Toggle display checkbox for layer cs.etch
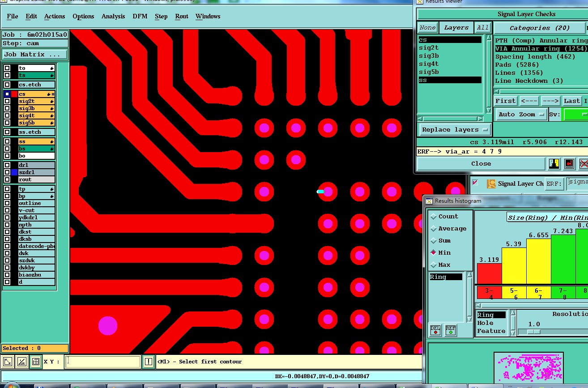588x388 pixels. coord(7,85)
